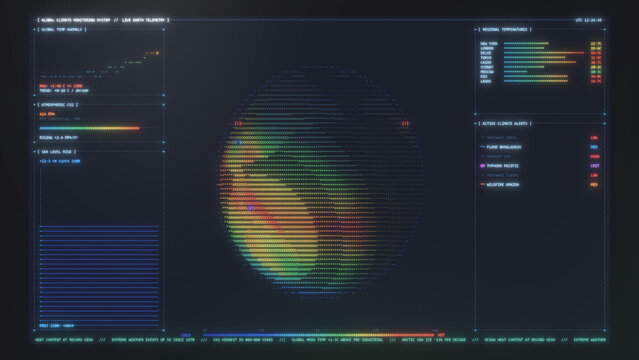Click the MED badge for Flood Bangladesh
The width and height of the screenshot is (639, 360).
594,147
